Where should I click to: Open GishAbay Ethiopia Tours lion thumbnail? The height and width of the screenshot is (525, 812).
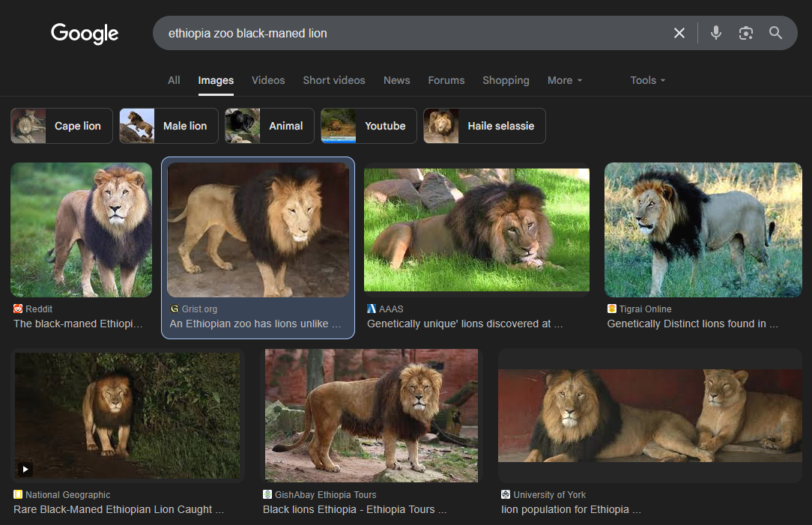pos(372,415)
